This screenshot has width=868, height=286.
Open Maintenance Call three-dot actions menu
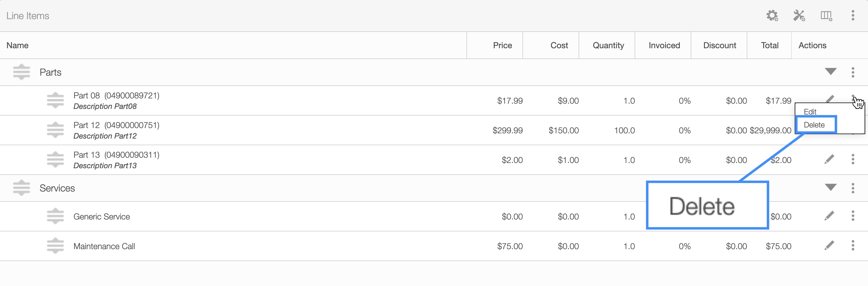[x=853, y=245]
